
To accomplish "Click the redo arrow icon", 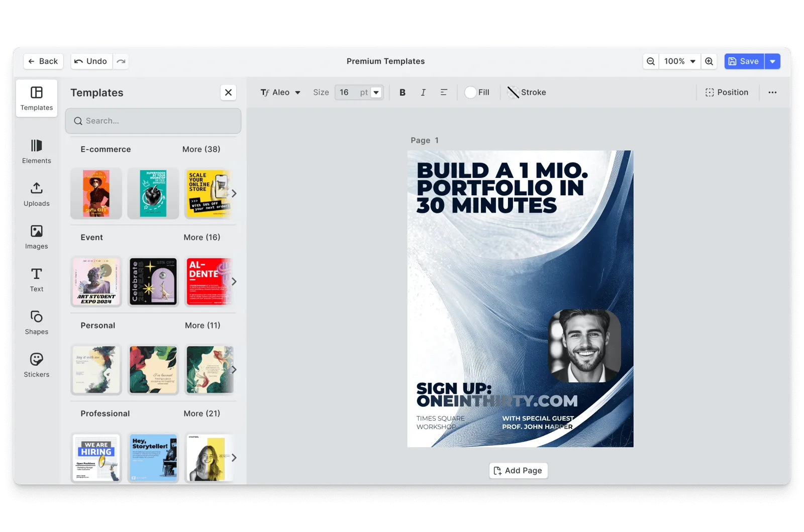I will pyautogui.click(x=121, y=61).
